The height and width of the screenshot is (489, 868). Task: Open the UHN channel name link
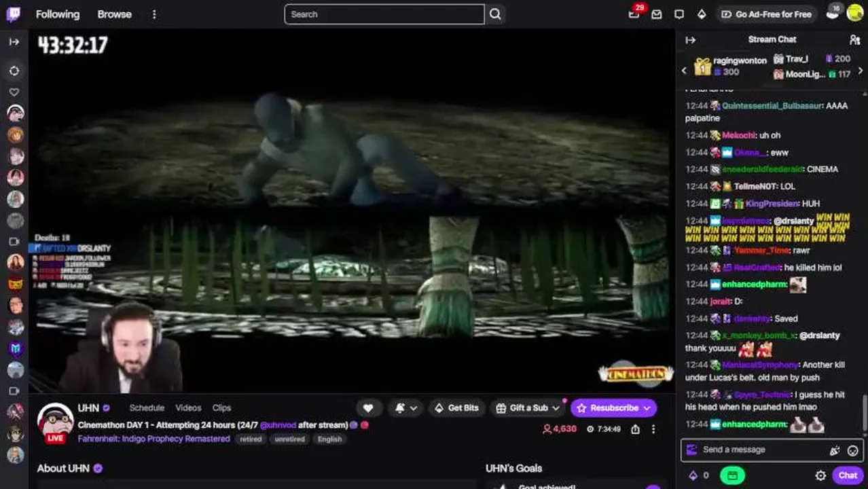88,408
